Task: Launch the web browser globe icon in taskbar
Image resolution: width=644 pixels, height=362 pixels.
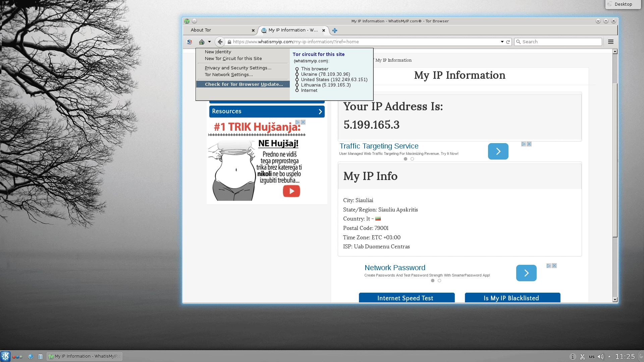Action: [x=30, y=357]
